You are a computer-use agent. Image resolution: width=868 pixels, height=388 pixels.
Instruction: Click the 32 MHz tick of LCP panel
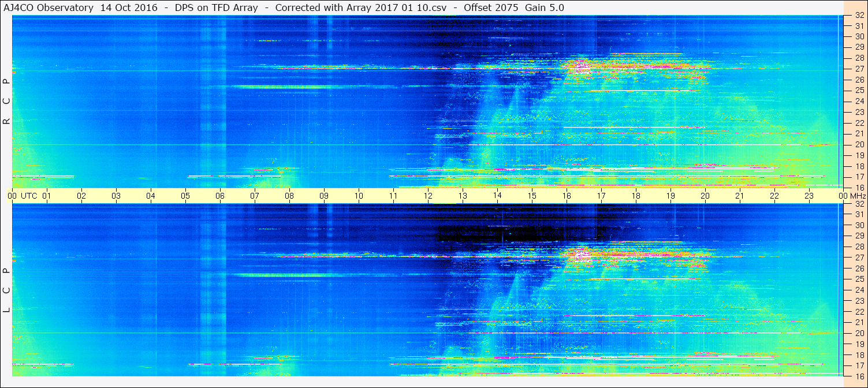coord(859,204)
